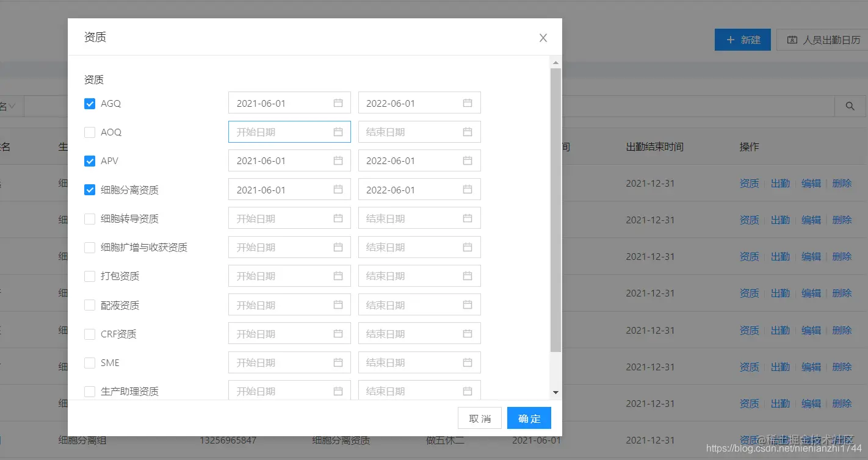Click dialog scrollbar down arrow

pos(555,392)
